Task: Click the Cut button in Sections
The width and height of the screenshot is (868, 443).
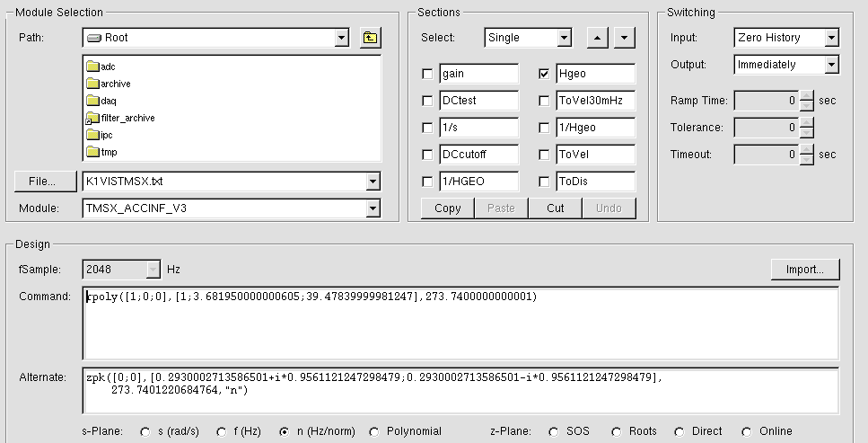Action: point(555,208)
